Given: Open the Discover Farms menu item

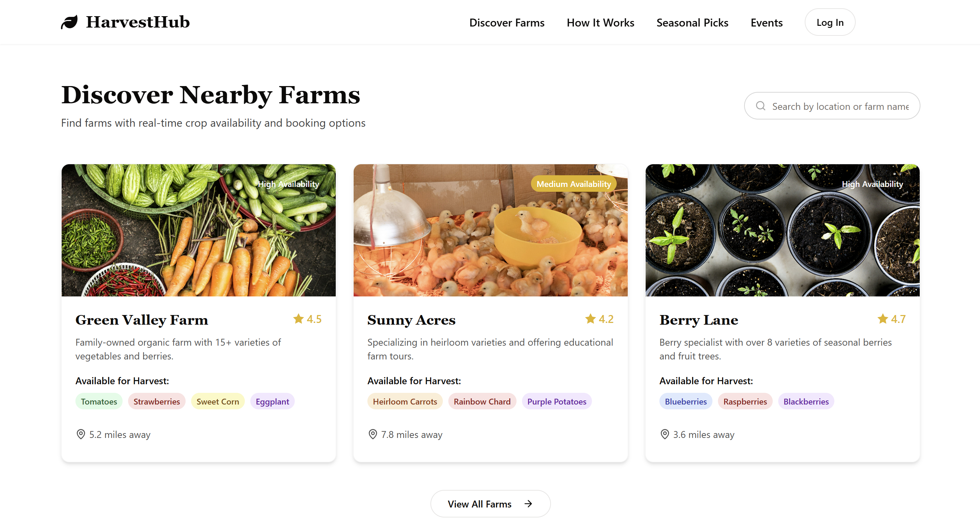Looking at the screenshot, I should [x=507, y=23].
